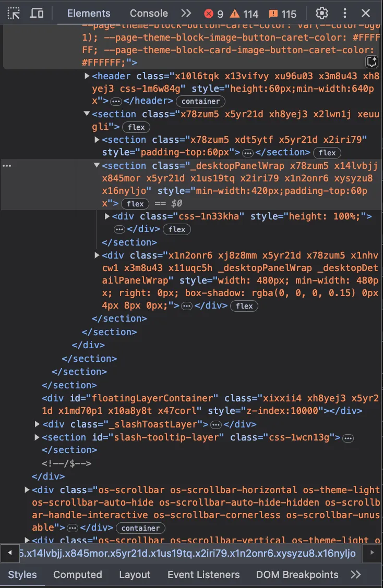Open the Computed styles tab

[x=77, y=574]
